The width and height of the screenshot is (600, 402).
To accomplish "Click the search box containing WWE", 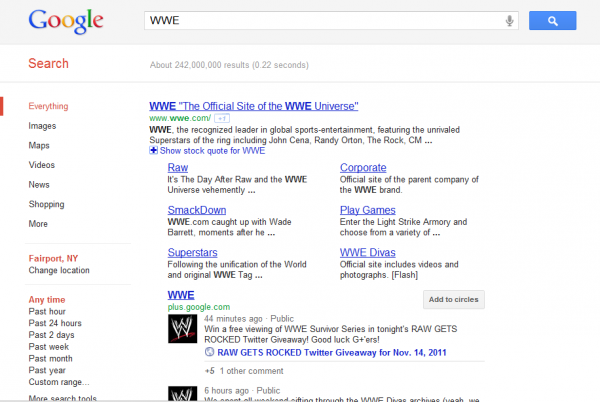I will pyautogui.click(x=320, y=21).
